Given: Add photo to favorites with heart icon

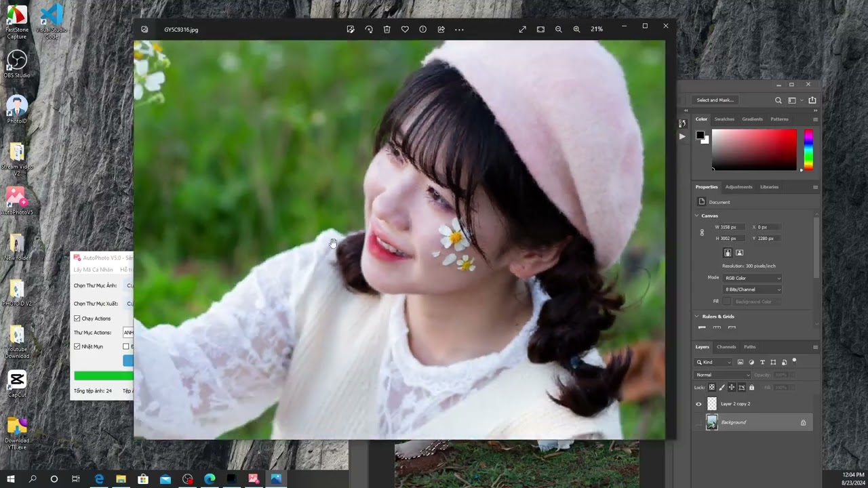Looking at the screenshot, I should coord(405,29).
